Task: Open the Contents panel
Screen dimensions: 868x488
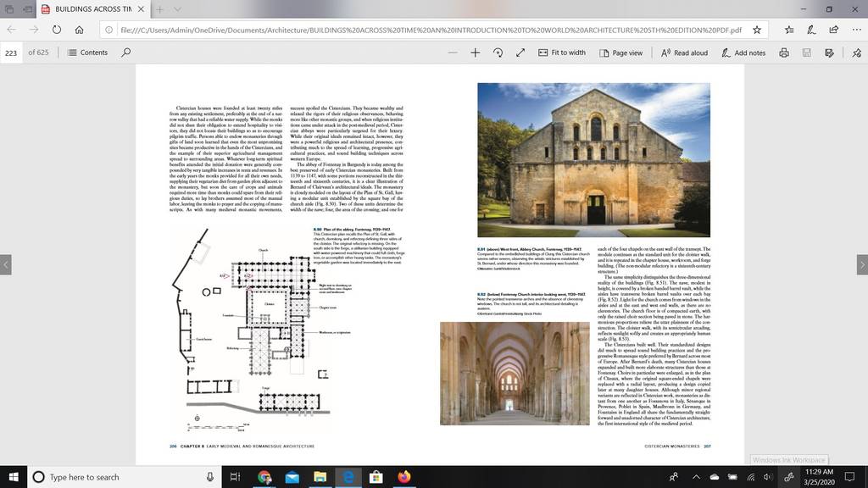Action: click(x=87, y=53)
